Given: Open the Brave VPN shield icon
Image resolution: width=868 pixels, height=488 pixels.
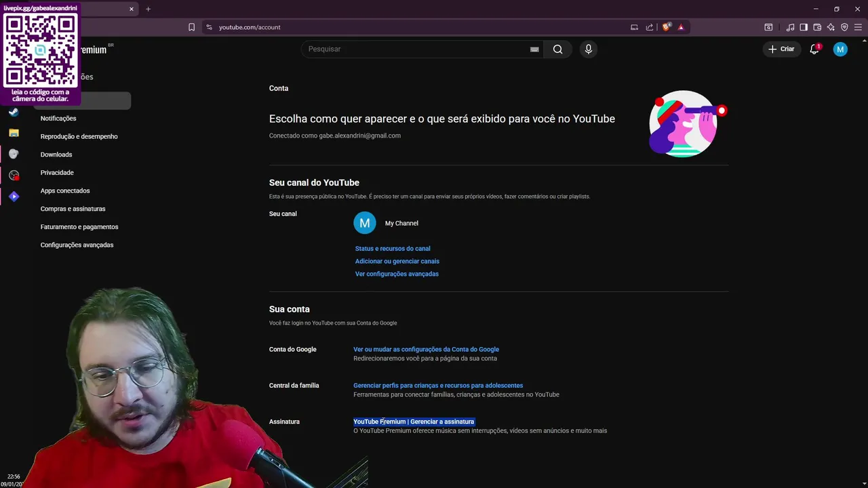Looking at the screenshot, I should 844,27.
